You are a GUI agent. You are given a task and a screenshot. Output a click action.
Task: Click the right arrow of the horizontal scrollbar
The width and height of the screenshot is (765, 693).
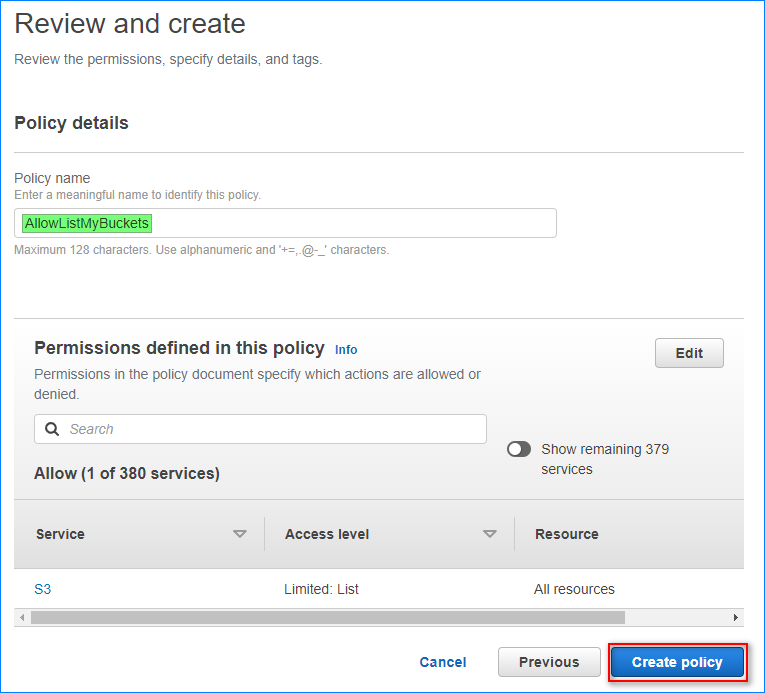pos(736,618)
